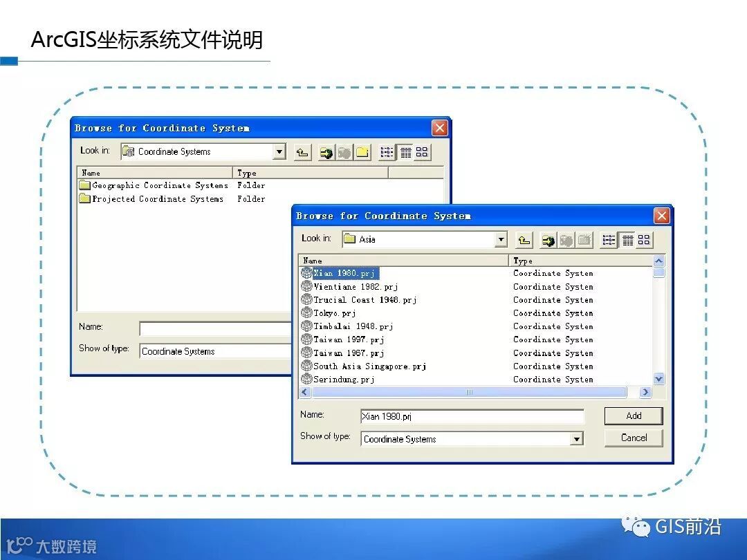Sort by Type column in back dialog
Viewport: 747px width, 560px height.
pos(311,172)
